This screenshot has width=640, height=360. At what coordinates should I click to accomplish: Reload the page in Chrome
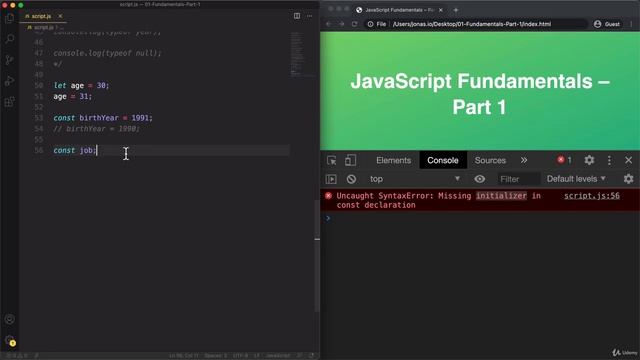(x=354, y=24)
